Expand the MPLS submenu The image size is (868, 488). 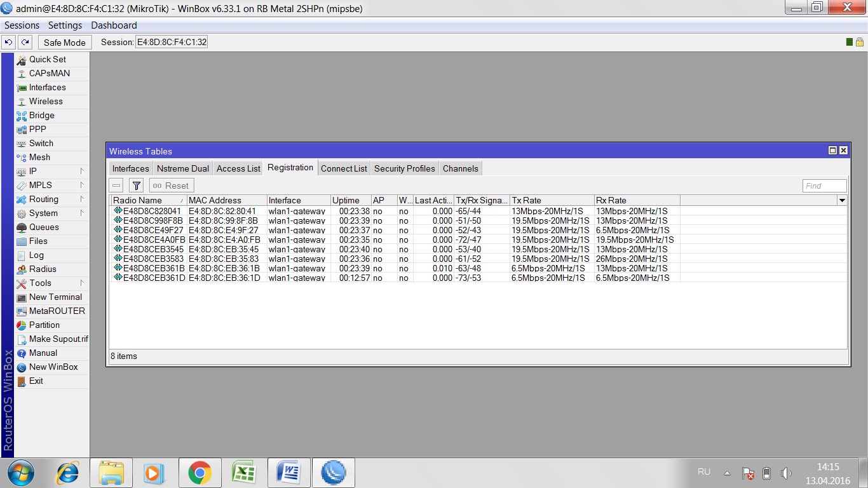pyautogui.click(x=82, y=185)
